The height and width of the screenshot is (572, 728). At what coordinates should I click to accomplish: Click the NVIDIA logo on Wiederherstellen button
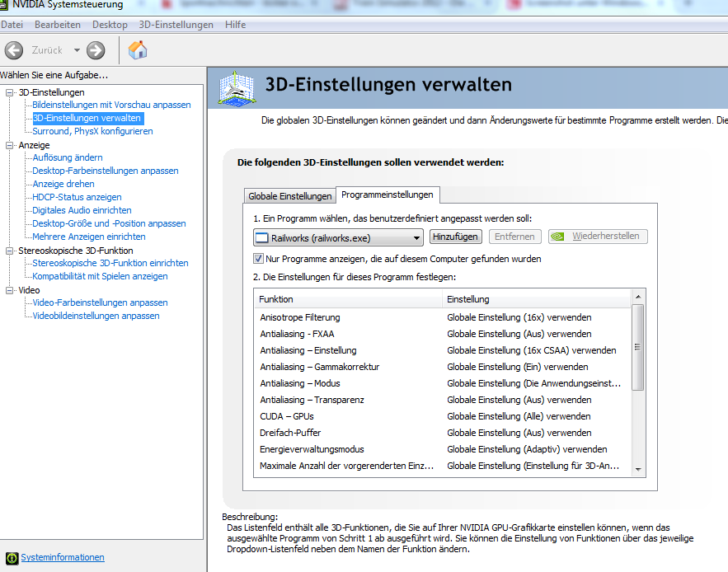(x=558, y=237)
